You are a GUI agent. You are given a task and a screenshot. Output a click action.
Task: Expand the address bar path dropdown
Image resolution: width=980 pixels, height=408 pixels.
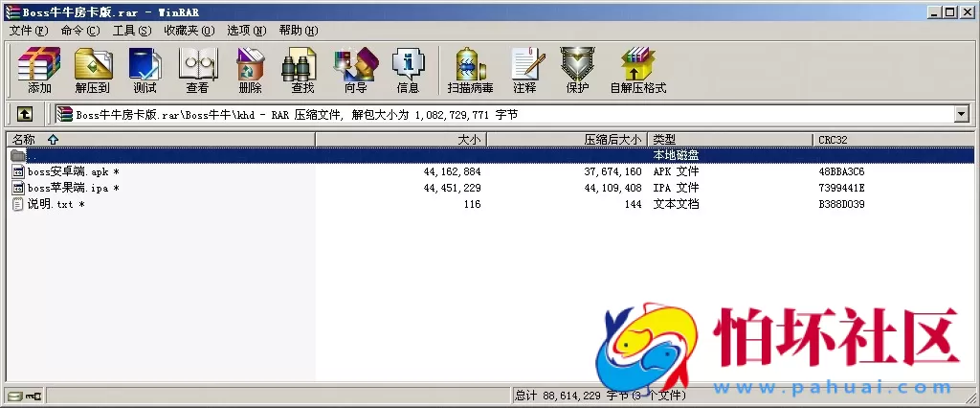[961, 114]
